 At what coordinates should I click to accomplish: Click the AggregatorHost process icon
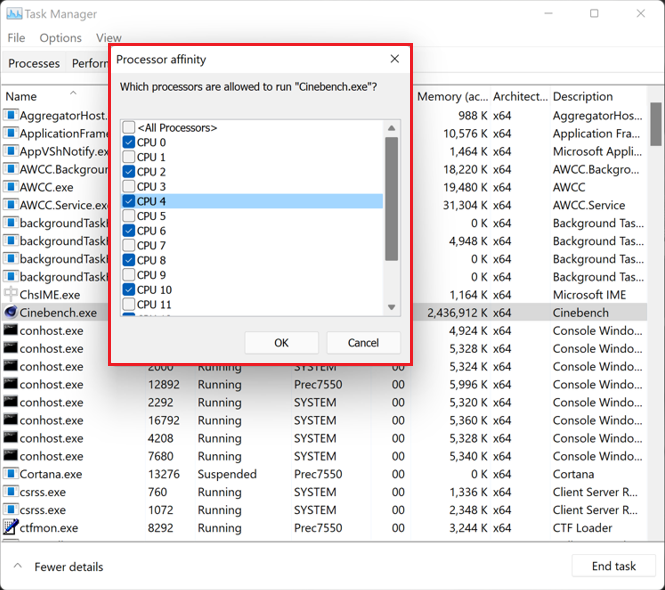[x=11, y=115]
